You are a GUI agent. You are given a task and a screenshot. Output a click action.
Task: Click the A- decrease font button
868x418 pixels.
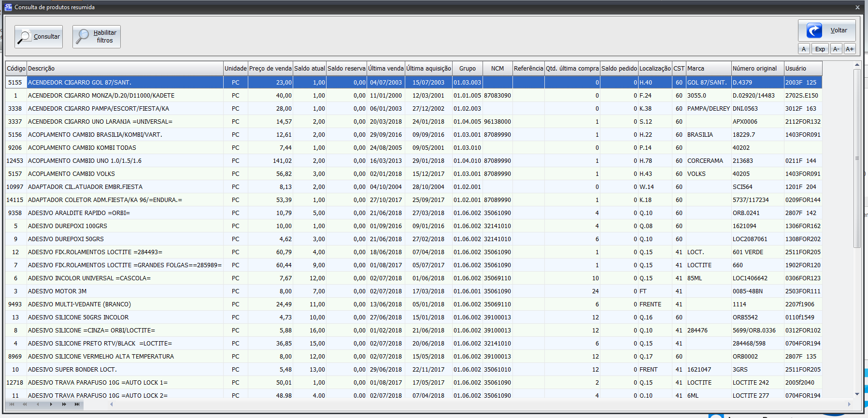(x=836, y=49)
